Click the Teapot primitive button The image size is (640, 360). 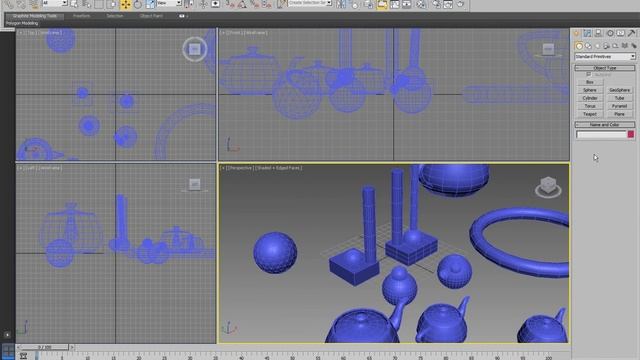(590, 114)
